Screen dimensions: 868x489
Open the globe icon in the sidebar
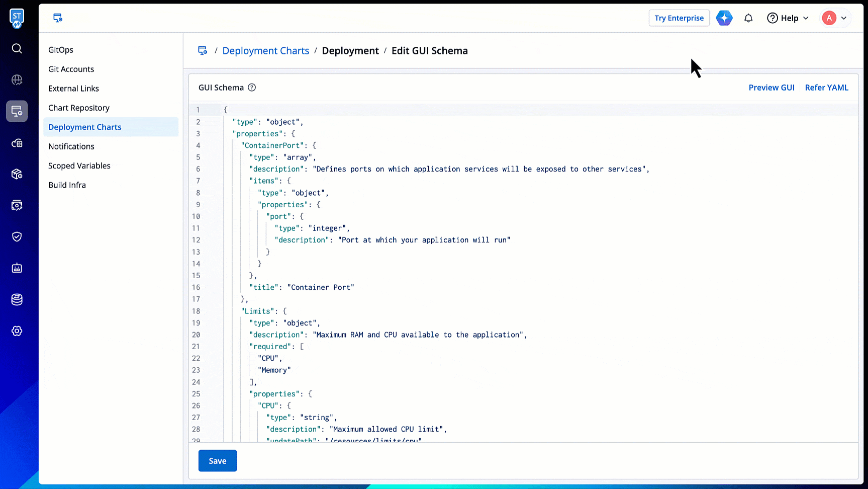[x=17, y=80]
